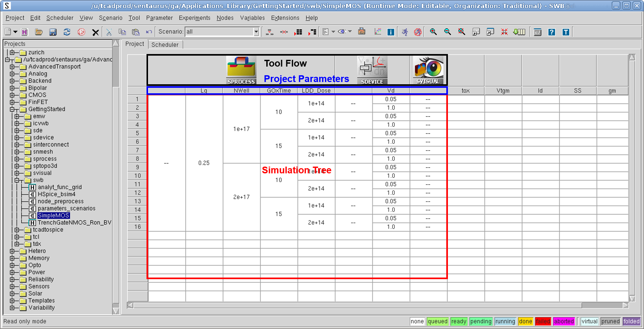Expand the FinFET folder

[12, 102]
